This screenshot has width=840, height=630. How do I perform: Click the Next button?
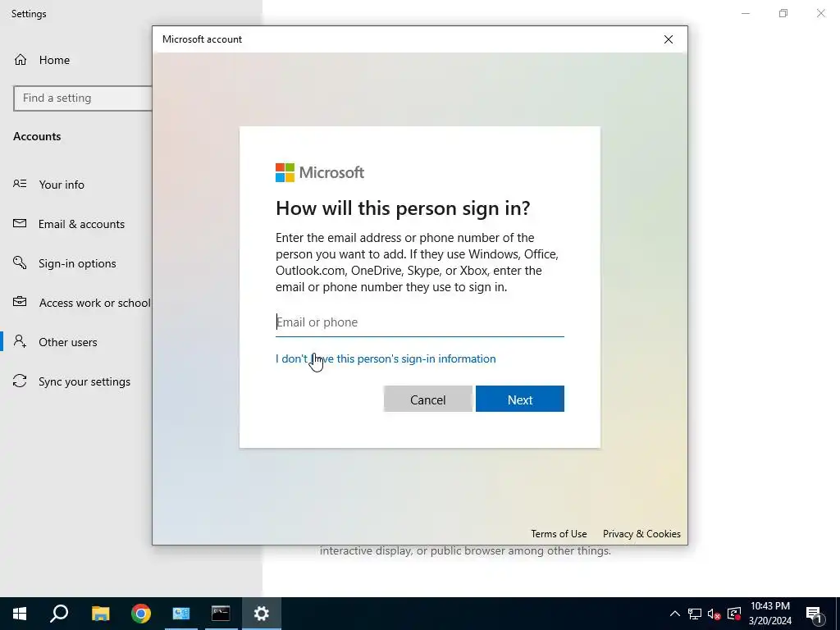point(519,399)
